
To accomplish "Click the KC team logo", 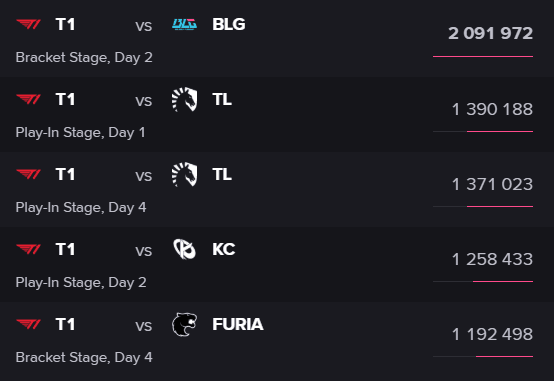I will tap(184, 249).
